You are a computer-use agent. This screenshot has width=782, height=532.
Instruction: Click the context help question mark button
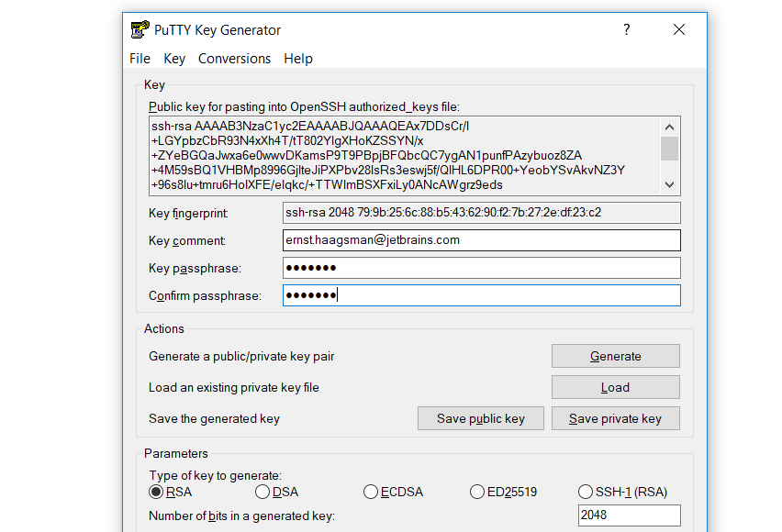(x=626, y=29)
